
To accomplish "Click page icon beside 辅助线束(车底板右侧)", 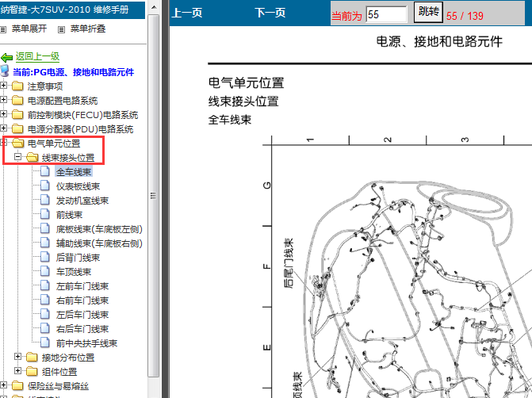I will (45, 243).
